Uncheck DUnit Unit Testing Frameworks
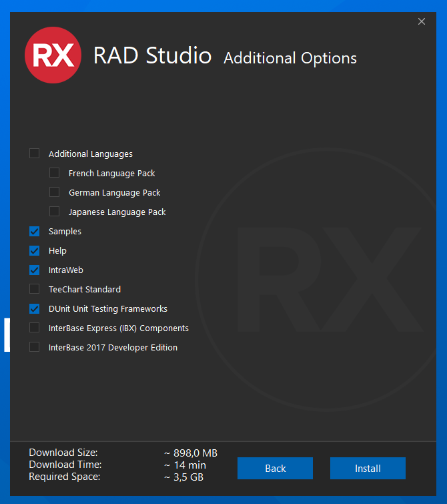Viewport: 447px width, 504px height. (35, 308)
